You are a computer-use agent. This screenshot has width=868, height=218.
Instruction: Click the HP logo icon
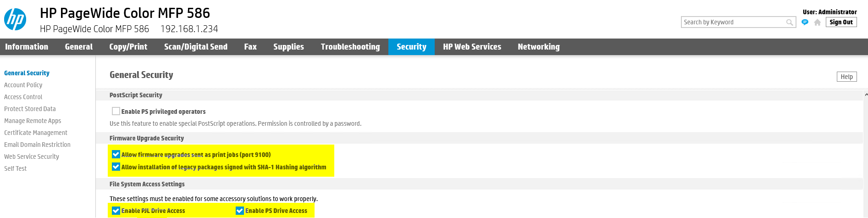[x=15, y=20]
